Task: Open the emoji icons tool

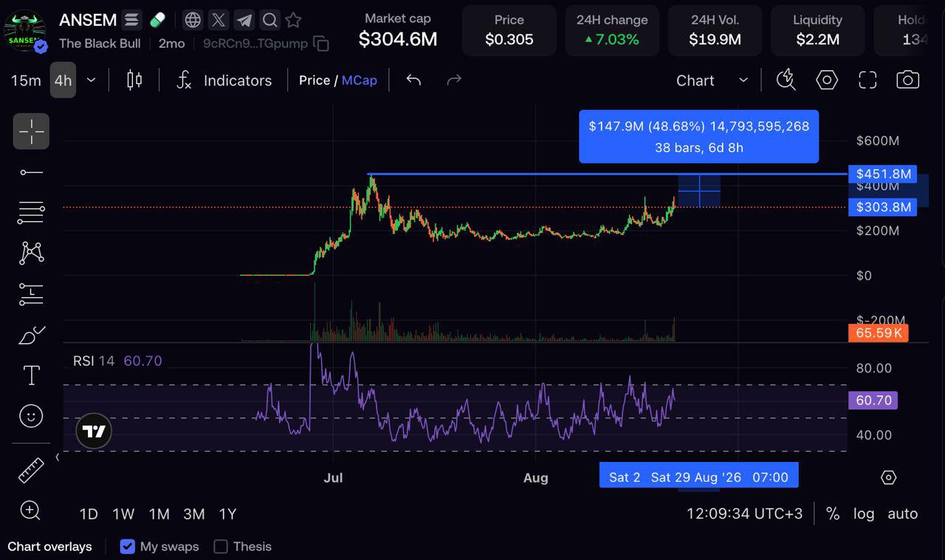Action: [x=31, y=416]
